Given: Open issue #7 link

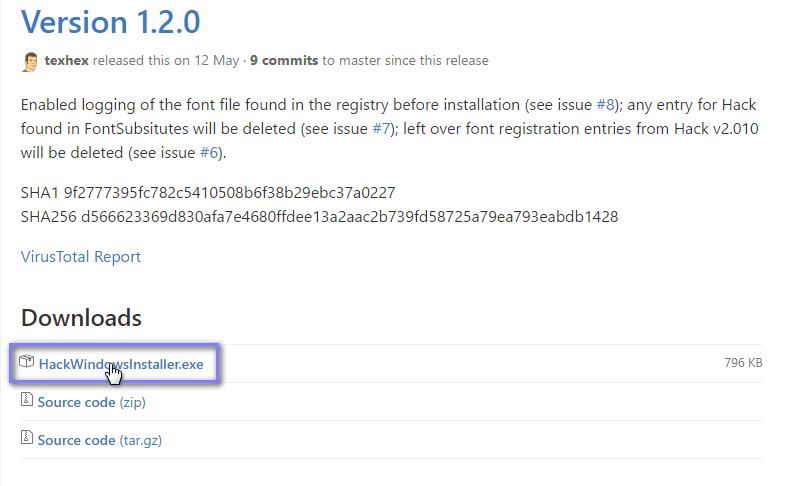Looking at the screenshot, I should (381, 129).
